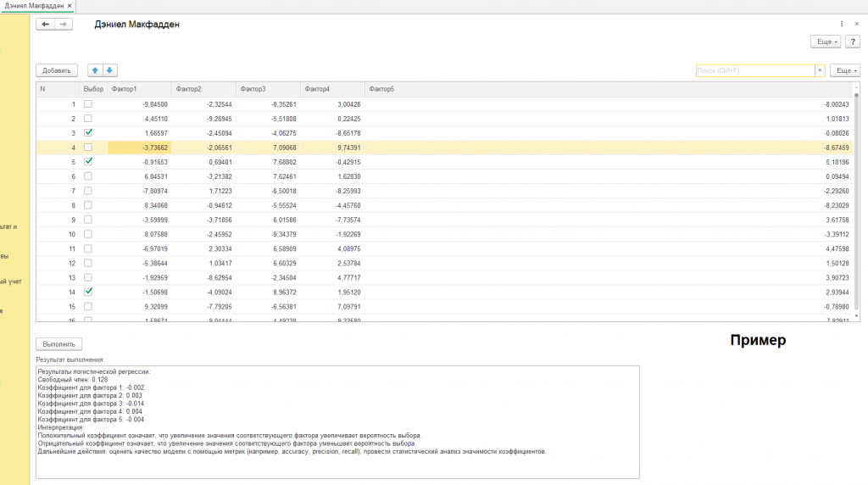The image size is (868, 485).
Task: Click the scrollbar down arrow of the table
Action: (856, 316)
